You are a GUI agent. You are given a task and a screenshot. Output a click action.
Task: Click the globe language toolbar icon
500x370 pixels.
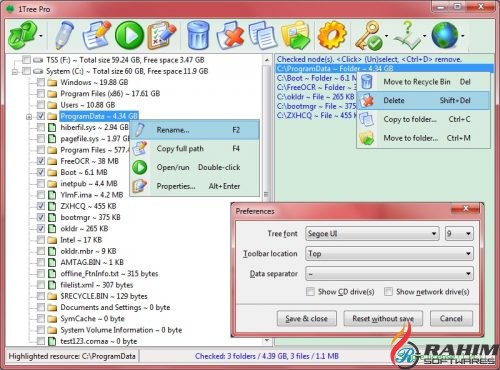point(445,35)
